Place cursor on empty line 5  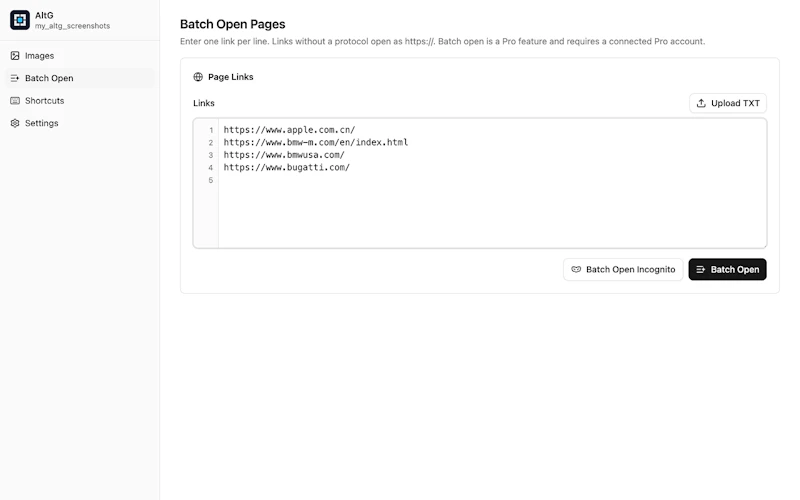tap(492, 180)
